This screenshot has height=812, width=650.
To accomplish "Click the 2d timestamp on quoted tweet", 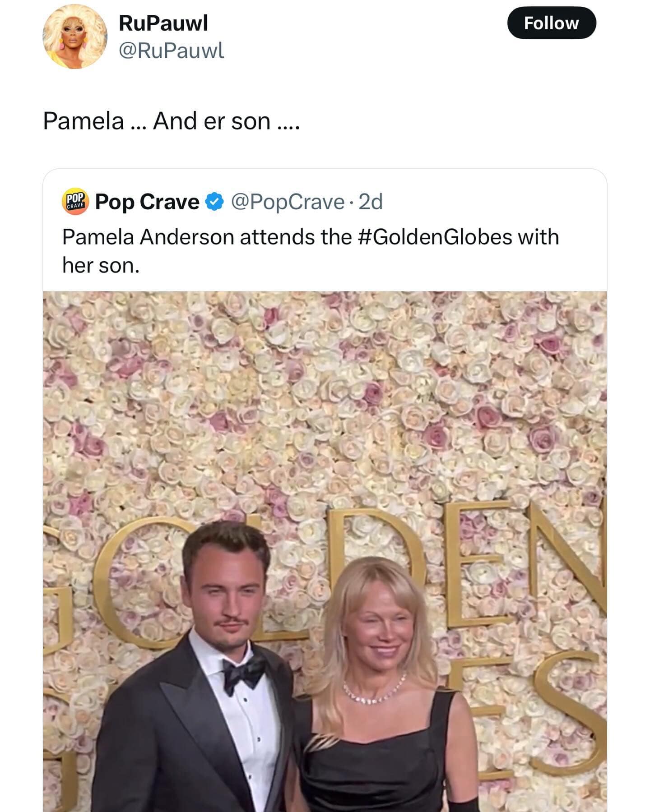I will [x=369, y=203].
